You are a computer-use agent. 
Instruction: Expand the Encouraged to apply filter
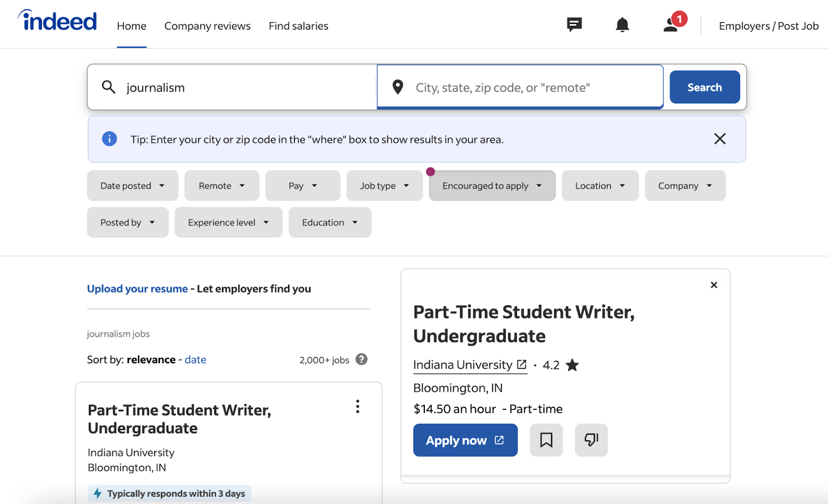(492, 185)
